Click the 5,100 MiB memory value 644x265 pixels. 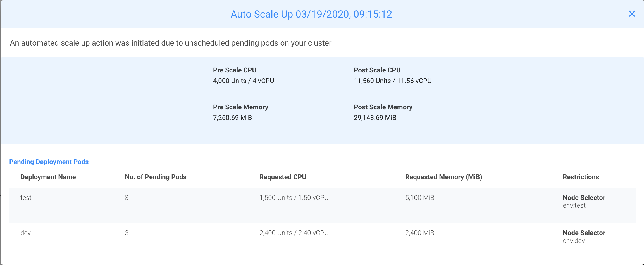tap(419, 198)
